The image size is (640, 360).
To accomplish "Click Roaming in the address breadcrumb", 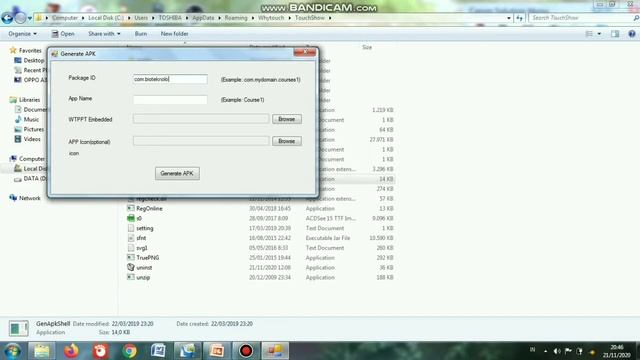I will point(236,18).
